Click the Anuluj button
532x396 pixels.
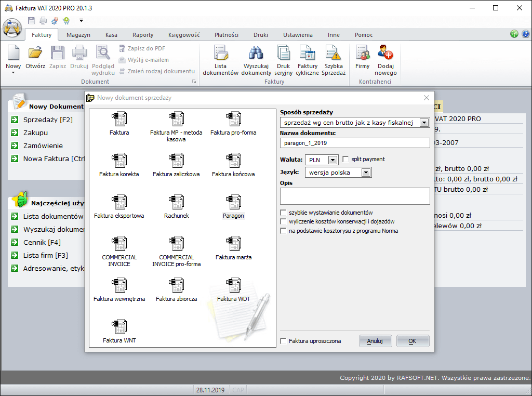pos(375,341)
